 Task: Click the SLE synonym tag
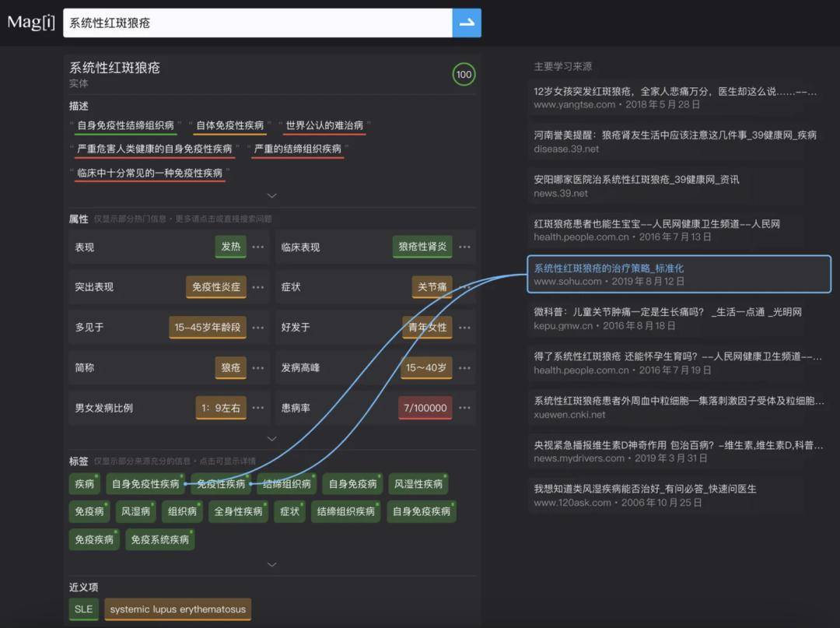coord(83,609)
